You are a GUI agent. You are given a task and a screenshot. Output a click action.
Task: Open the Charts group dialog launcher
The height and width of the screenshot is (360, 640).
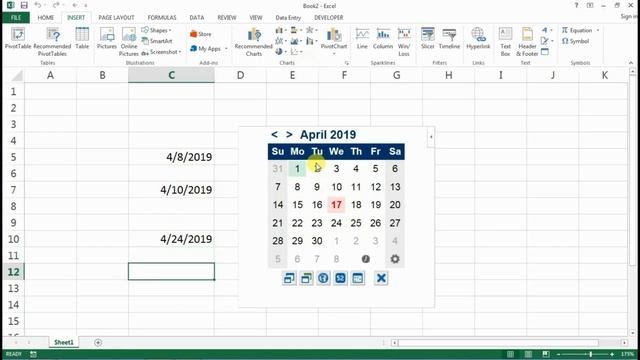pos(347,63)
